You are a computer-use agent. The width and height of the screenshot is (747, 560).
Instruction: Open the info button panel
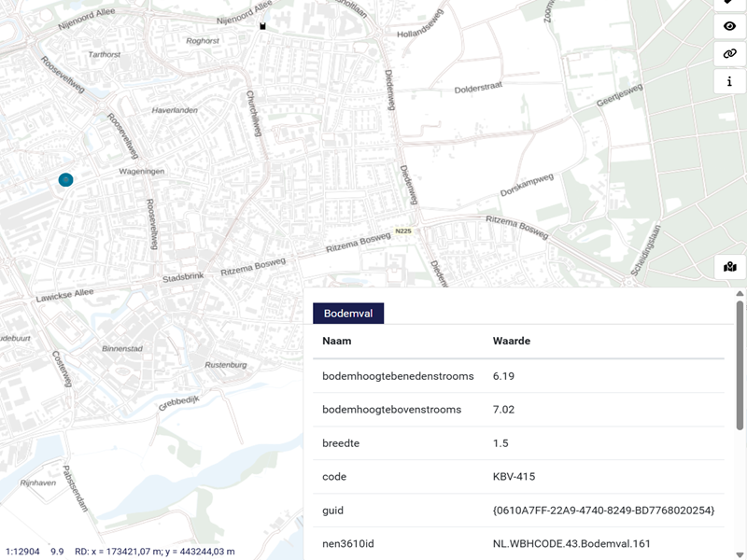pyautogui.click(x=729, y=82)
